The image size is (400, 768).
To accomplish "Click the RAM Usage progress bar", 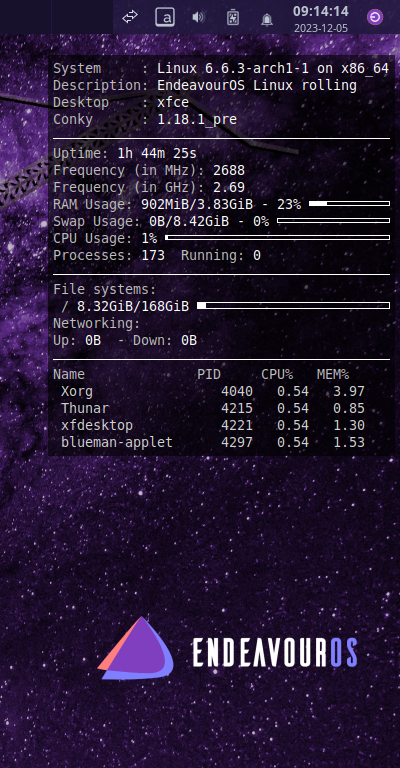I will pos(350,204).
